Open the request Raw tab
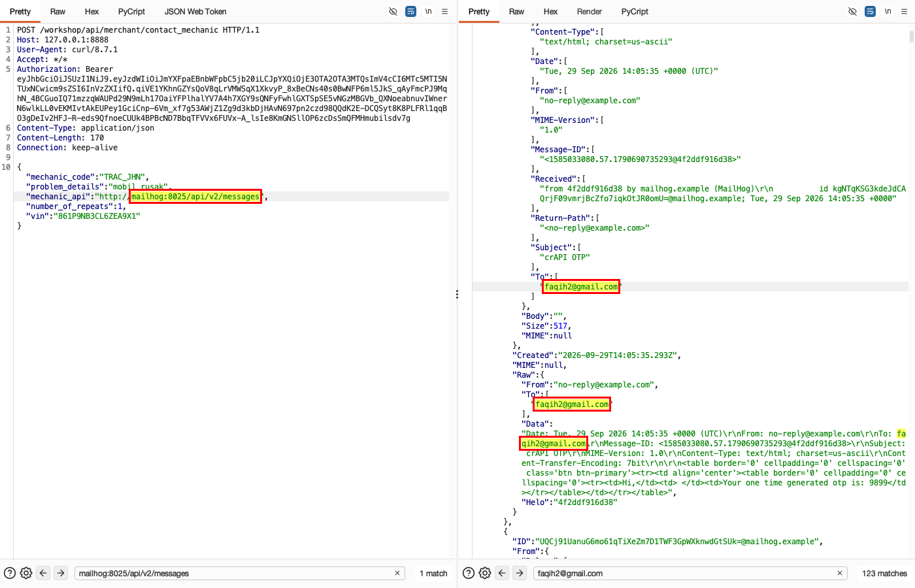The height and width of the screenshot is (588, 915). [58, 12]
